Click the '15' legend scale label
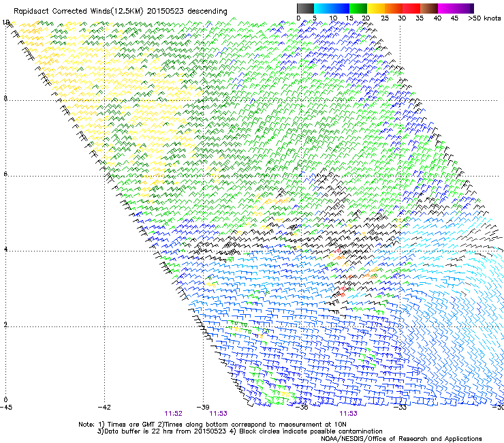 pyautogui.click(x=349, y=18)
